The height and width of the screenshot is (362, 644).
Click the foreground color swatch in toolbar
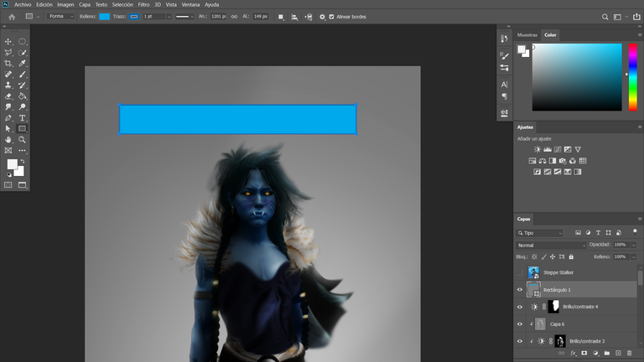[12, 164]
